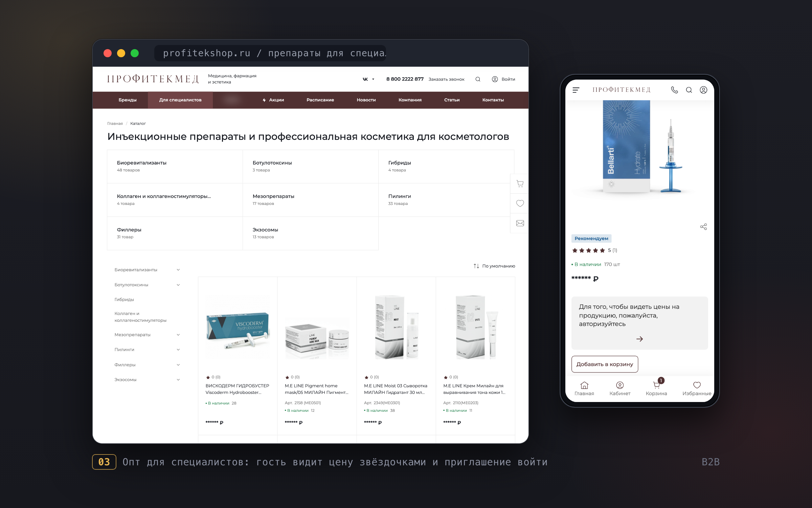812x508 pixels.
Task: Open the floating cart icon on desktop sidebar
Action: pos(520,184)
